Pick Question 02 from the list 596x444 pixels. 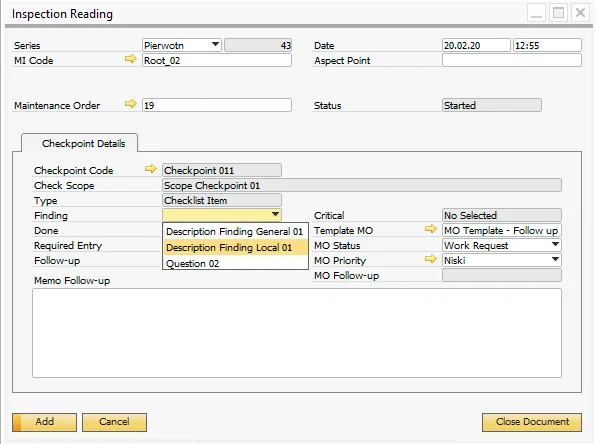pos(235,263)
